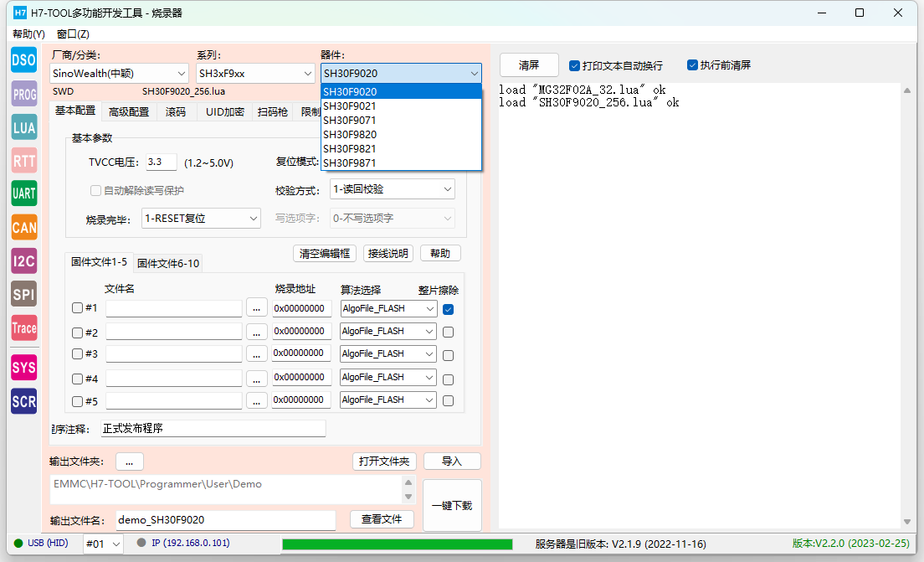Click the TVCC电压 input field
The width and height of the screenshot is (924, 562).
pyautogui.click(x=161, y=162)
